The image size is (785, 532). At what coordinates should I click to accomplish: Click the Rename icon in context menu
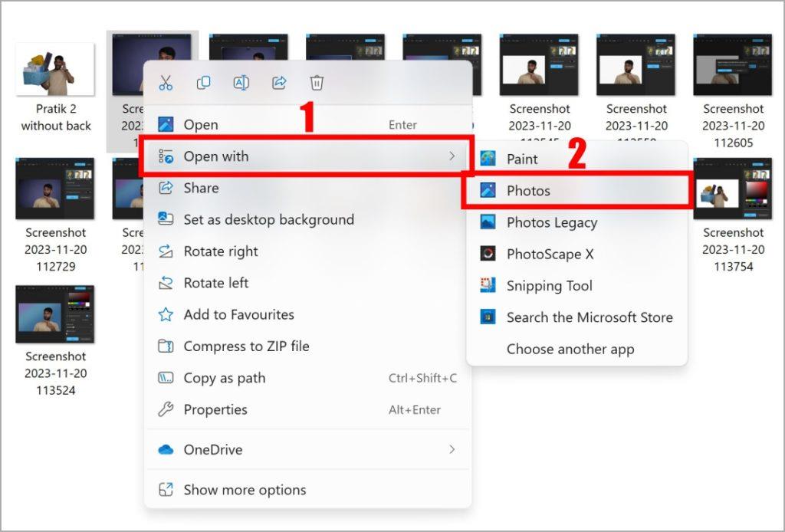tap(241, 83)
